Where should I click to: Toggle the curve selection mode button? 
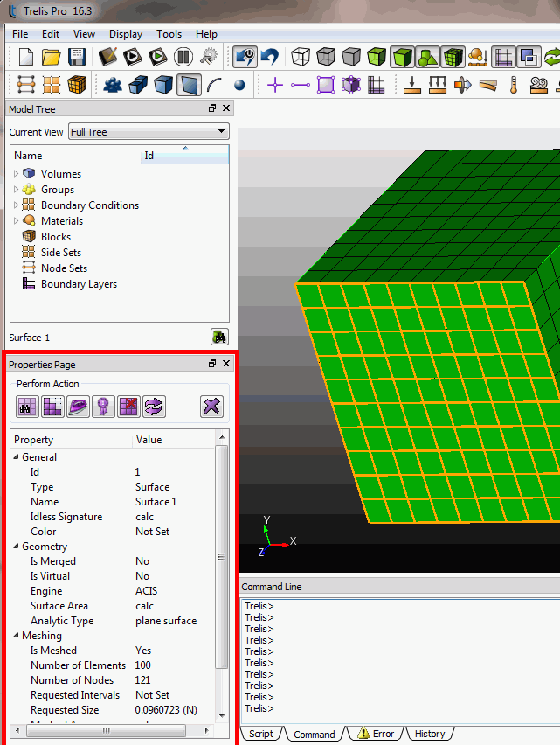pos(214,85)
